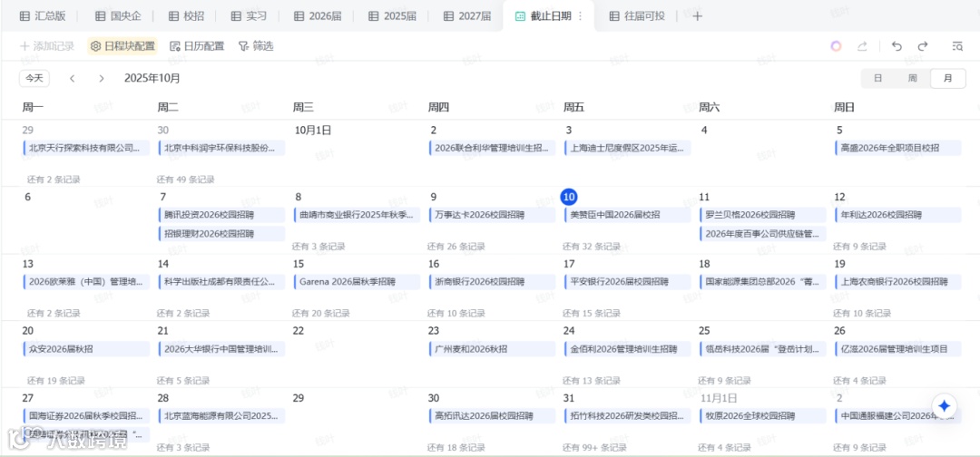980x457 pixels.
Task: Open 万事达卡2026校园招聘 event
Action: tap(492, 215)
